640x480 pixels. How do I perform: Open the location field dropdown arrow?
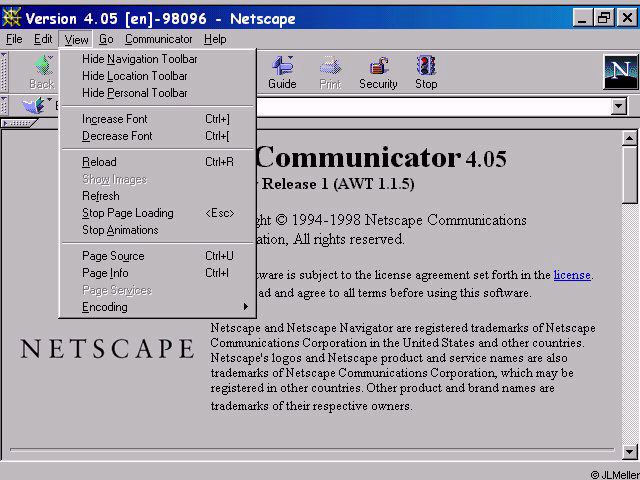tap(619, 106)
